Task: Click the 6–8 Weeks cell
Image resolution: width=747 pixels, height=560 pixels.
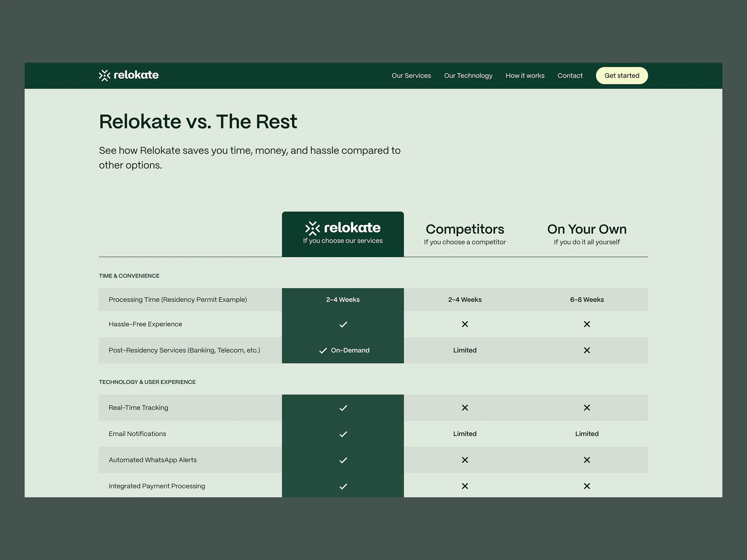Action: pos(587,300)
